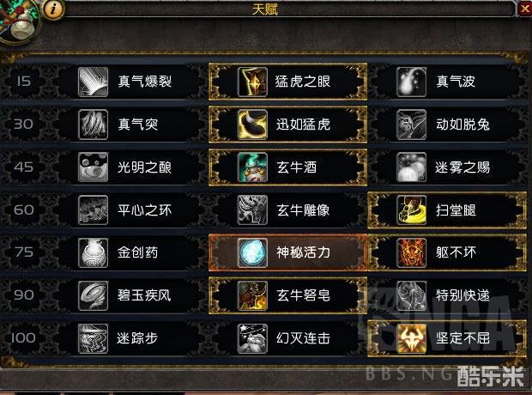Select the 猛虎之眼 talent icon

[252, 82]
